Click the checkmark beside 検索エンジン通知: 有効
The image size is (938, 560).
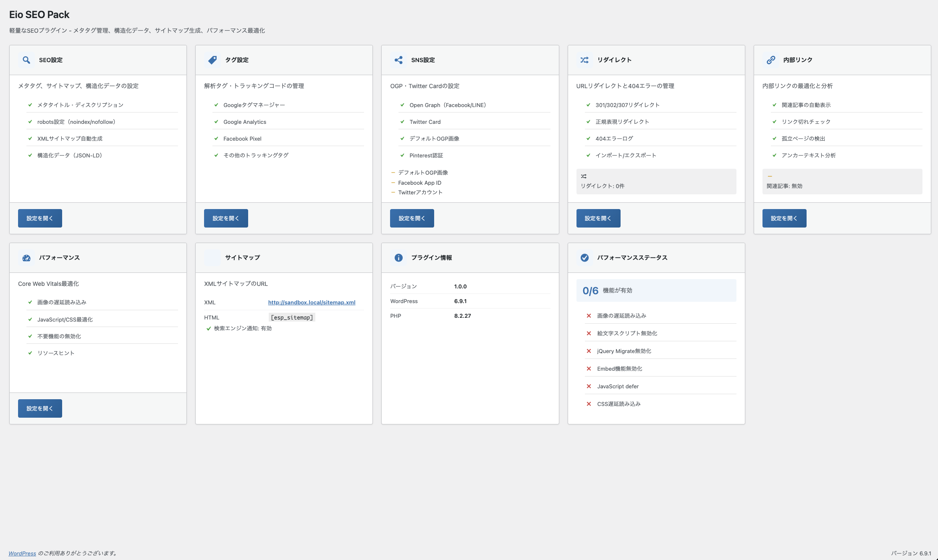point(209,328)
